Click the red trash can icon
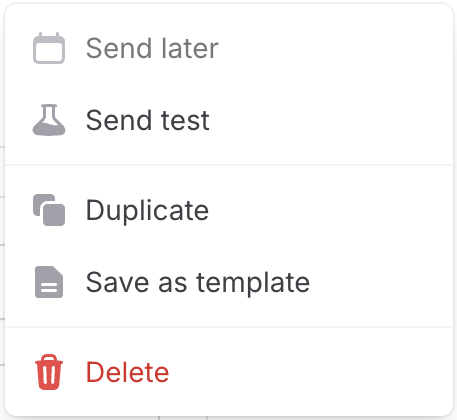This screenshot has height=420, width=457. coord(49,372)
